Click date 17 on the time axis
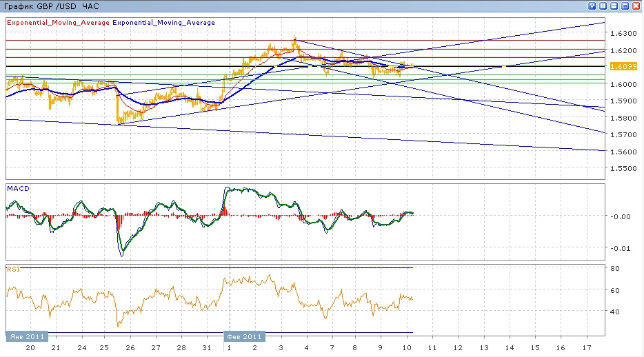This screenshot has width=644, height=357. point(587,348)
